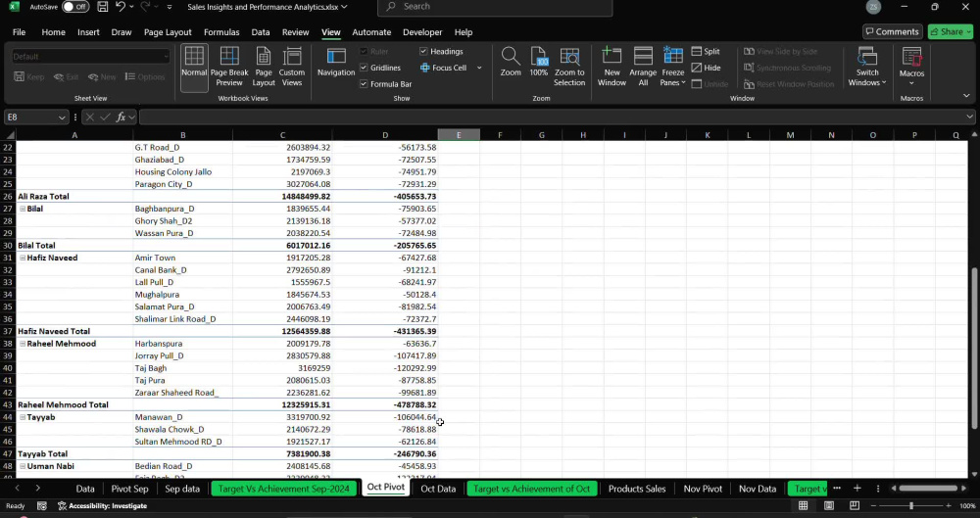Open the Data ribbon tab
Viewport: 980px width, 518px height.
coord(261,32)
